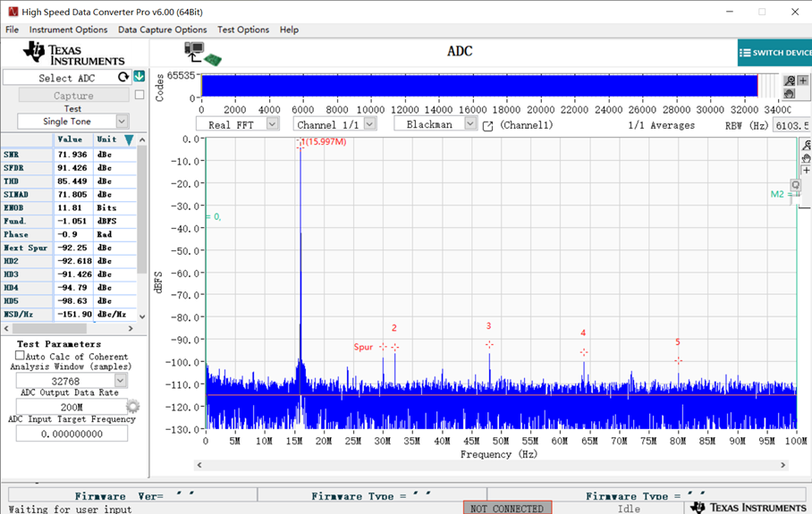The height and width of the screenshot is (514, 812).
Task: Click the SNR value 71.936
Action: coord(72,155)
